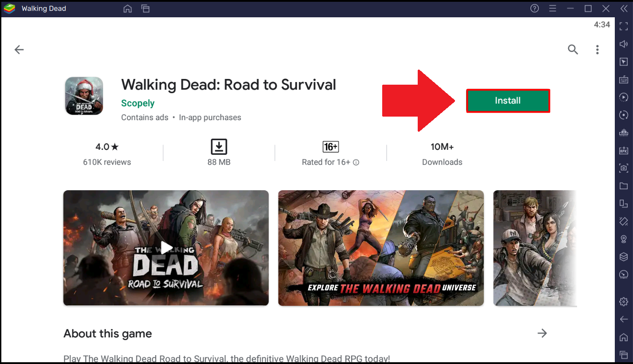The image size is (633, 364).
Task: Open the media folder icon
Action: [624, 186]
